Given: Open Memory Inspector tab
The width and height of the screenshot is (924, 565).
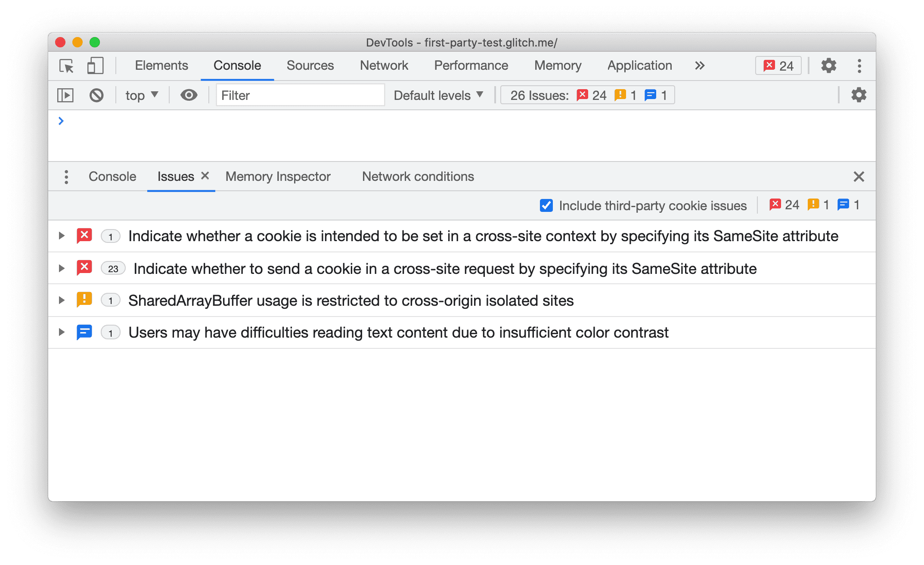Looking at the screenshot, I should pyautogui.click(x=279, y=176).
